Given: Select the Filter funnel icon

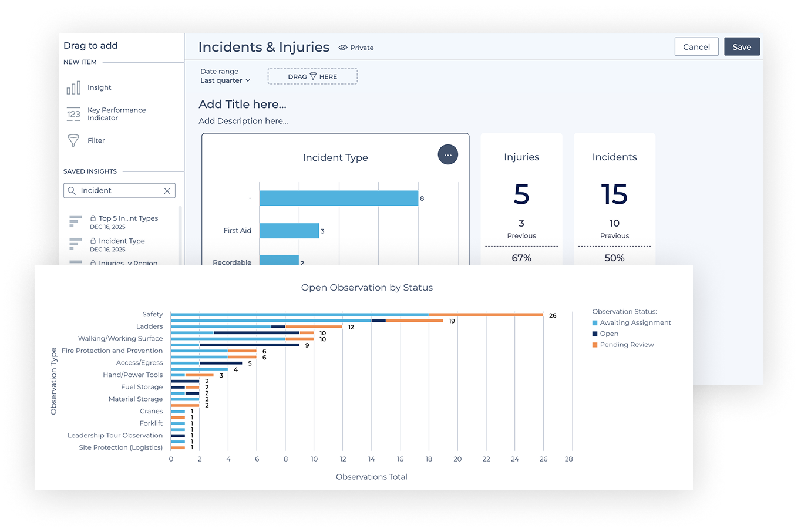Looking at the screenshot, I should coord(73,140).
